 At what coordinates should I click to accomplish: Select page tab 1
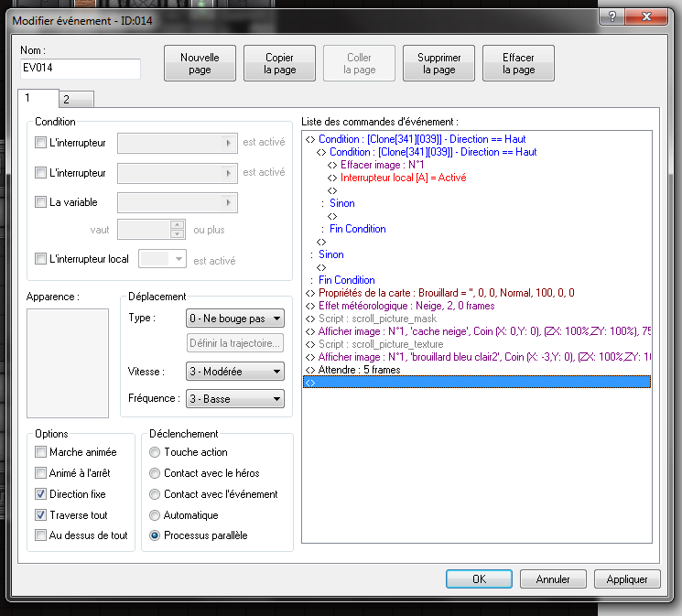38,98
